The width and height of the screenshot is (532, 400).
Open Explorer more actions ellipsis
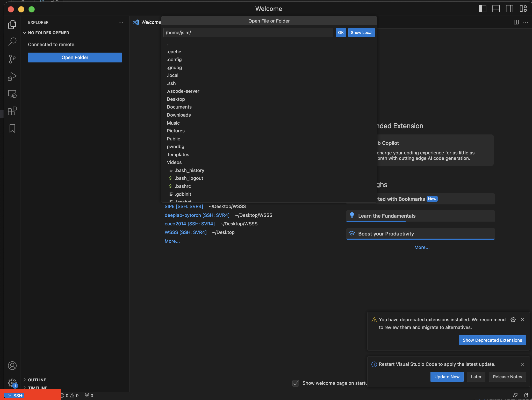(121, 22)
